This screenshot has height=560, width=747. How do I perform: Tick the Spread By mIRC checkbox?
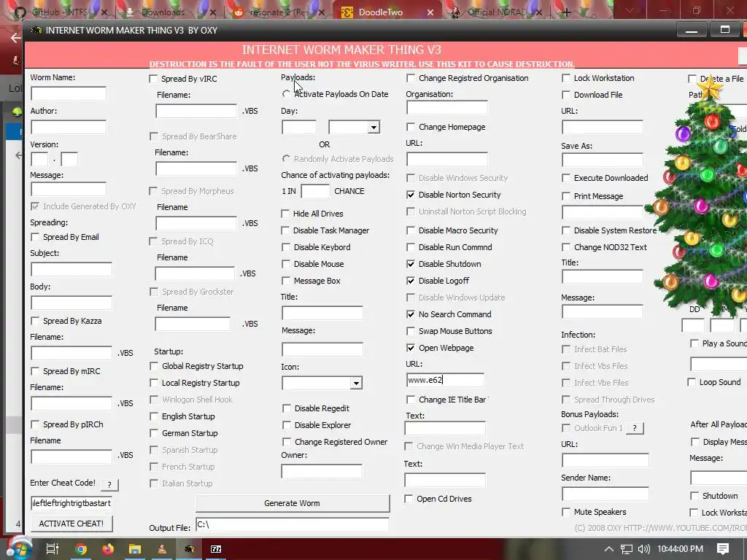click(35, 371)
